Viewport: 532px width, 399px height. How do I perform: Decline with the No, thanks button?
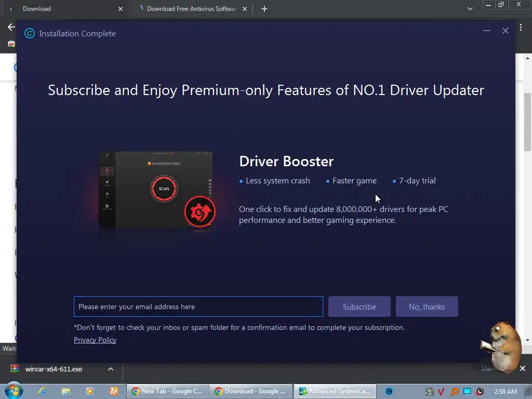point(427,307)
